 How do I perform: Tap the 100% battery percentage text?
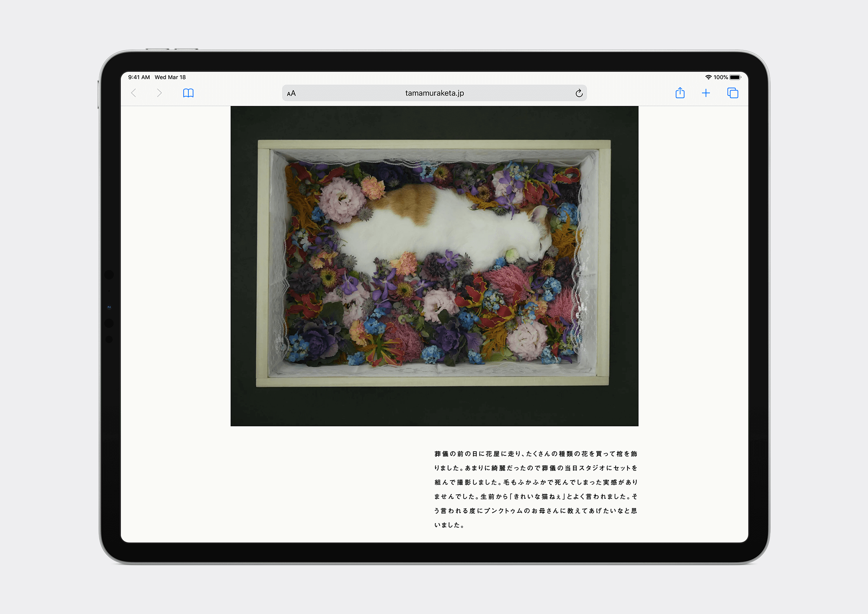720,77
